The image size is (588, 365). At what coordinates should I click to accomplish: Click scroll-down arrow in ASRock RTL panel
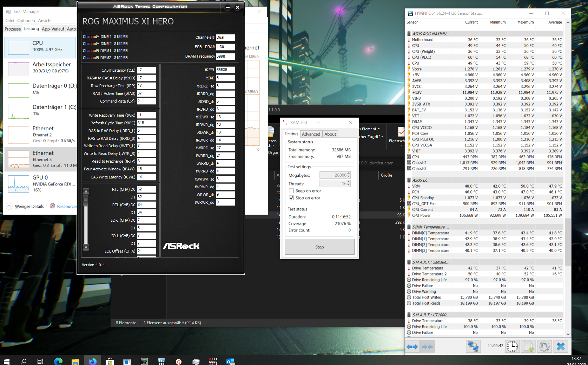coord(86,247)
